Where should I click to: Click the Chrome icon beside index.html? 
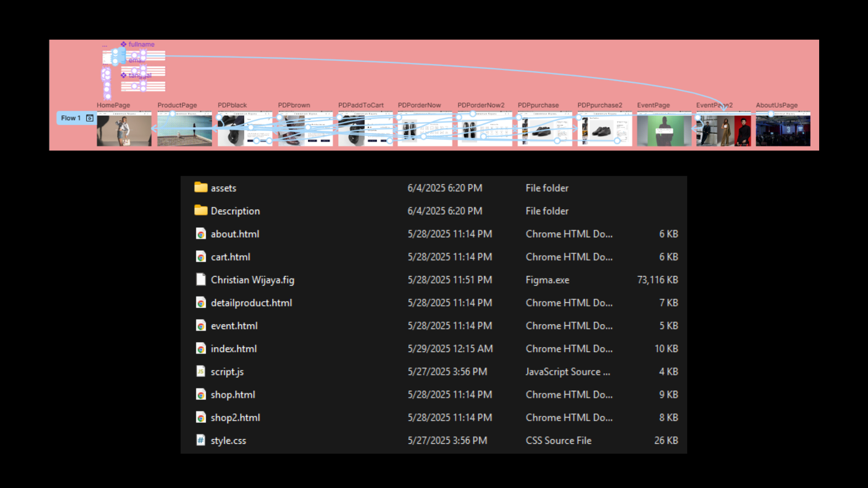(201, 348)
